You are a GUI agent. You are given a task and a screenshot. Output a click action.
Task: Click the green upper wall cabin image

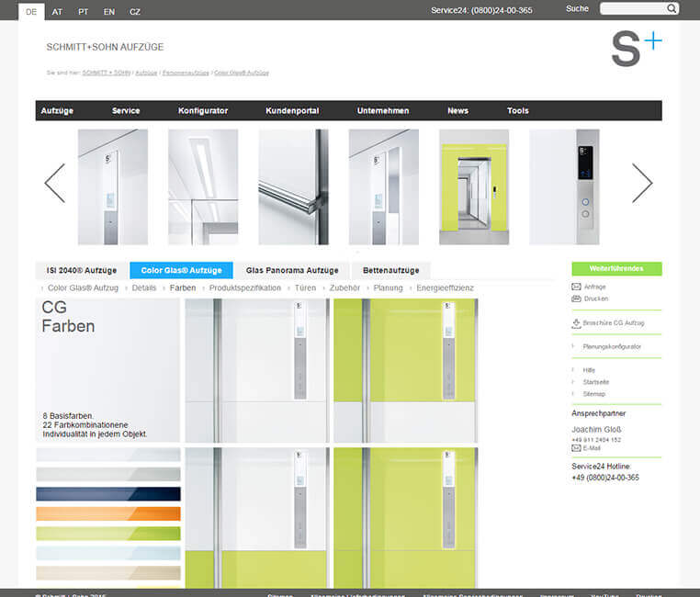coord(406,370)
